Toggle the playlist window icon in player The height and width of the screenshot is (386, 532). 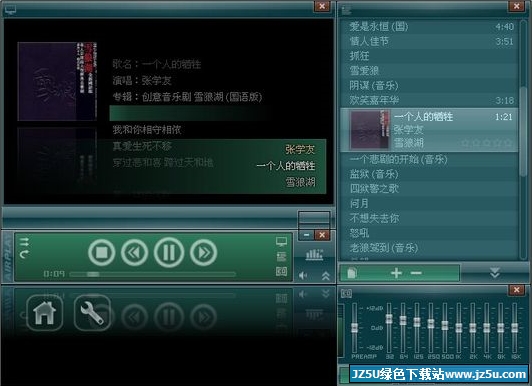point(281,257)
